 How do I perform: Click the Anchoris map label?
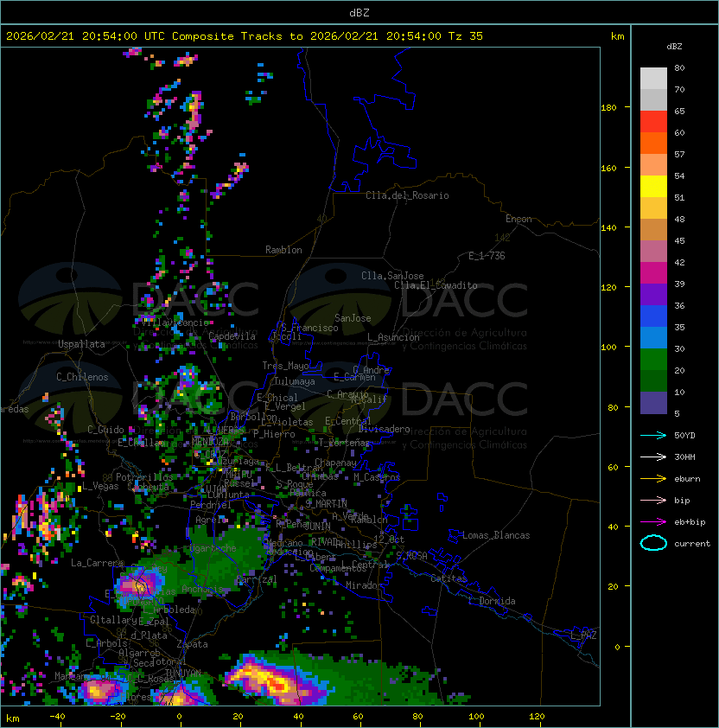202,590
